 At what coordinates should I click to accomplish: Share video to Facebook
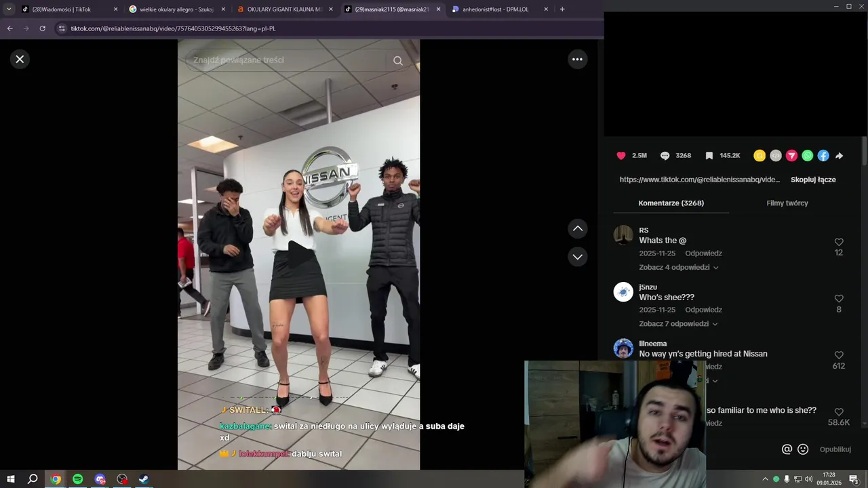point(823,156)
